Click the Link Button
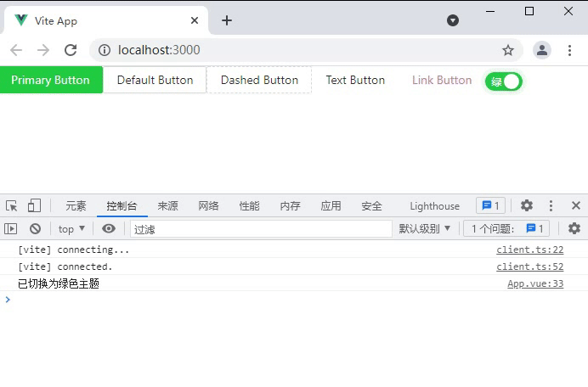Image resolution: width=588 pixels, height=387 pixels. 442,80
